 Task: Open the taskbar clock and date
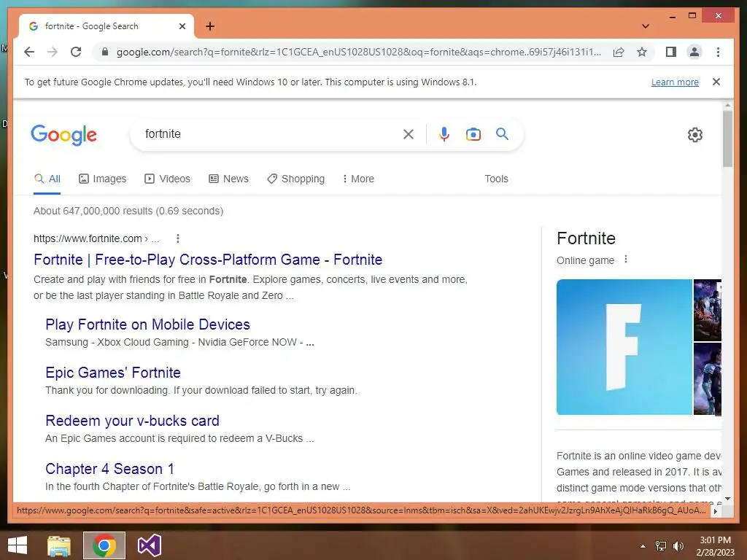pos(715,546)
